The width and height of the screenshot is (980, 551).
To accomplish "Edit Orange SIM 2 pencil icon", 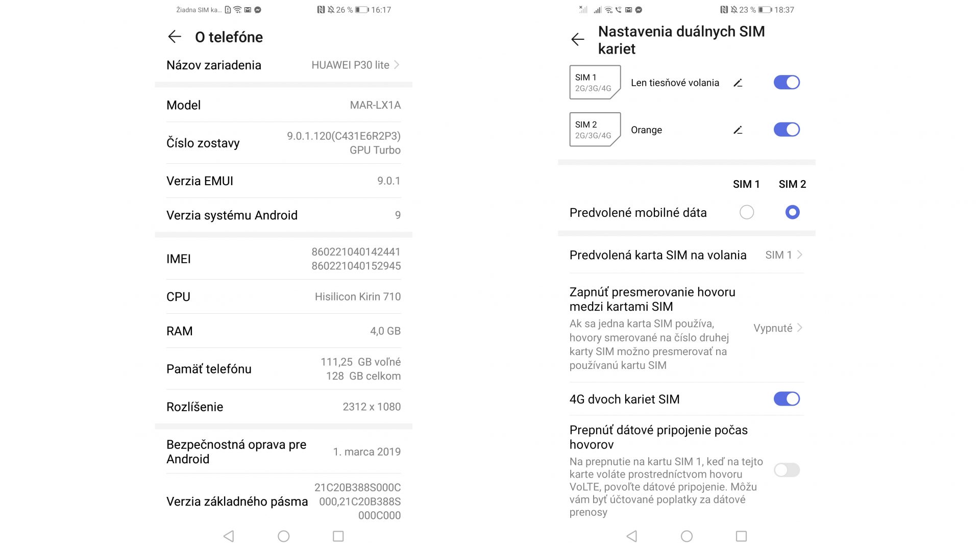I will point(738,130).
